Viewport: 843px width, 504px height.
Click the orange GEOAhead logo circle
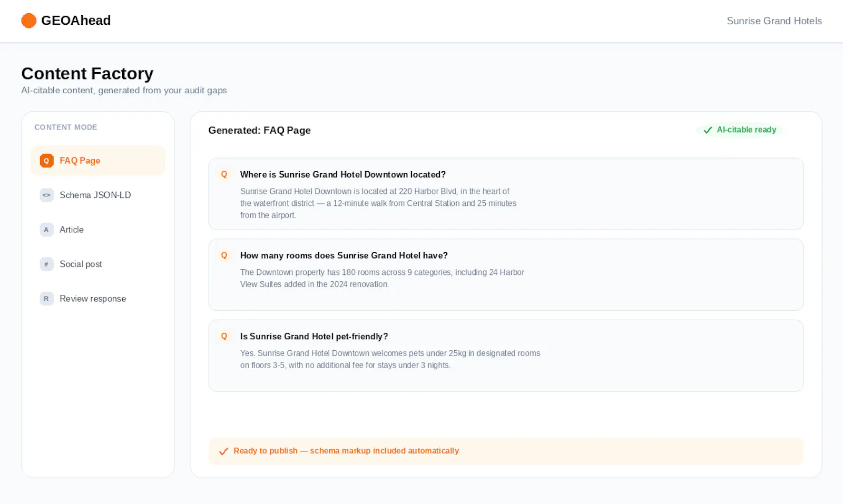[29, 21]
